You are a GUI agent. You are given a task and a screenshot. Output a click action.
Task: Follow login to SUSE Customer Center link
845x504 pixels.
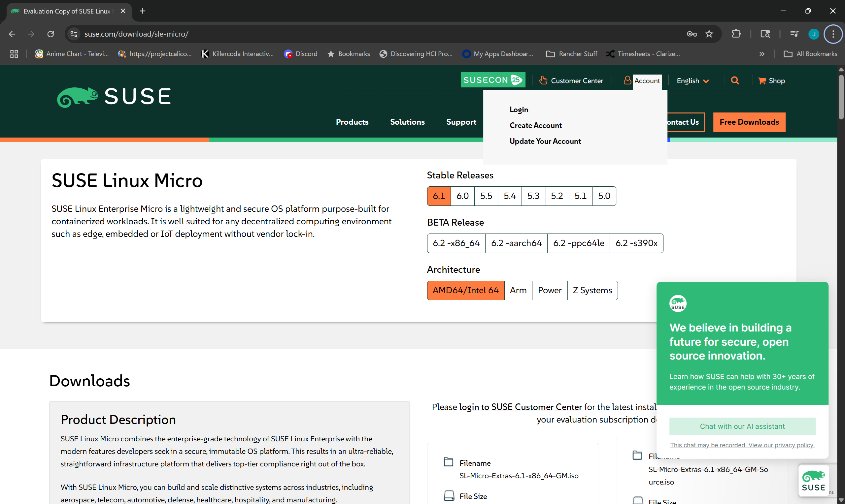coord(520,407)
